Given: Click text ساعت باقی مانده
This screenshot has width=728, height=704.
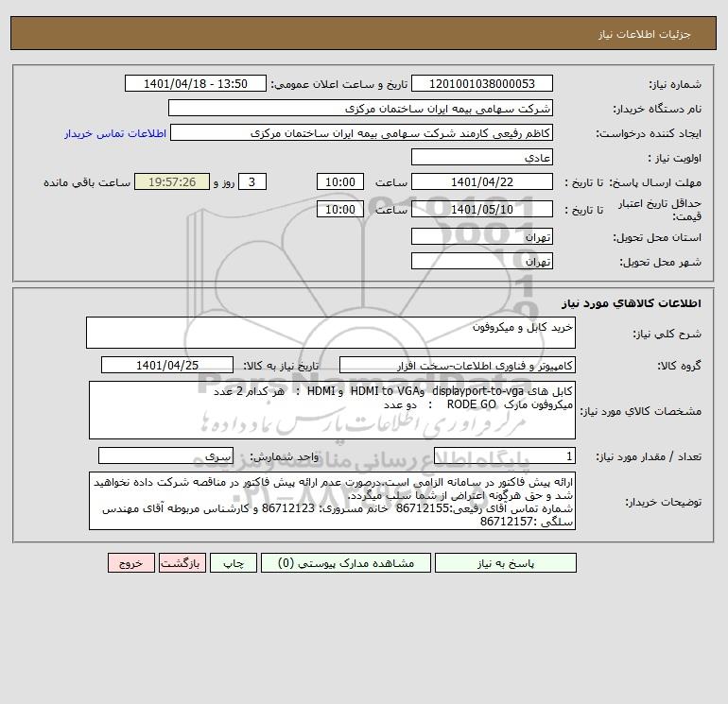Looking at the screenshot, I should 87,182.
